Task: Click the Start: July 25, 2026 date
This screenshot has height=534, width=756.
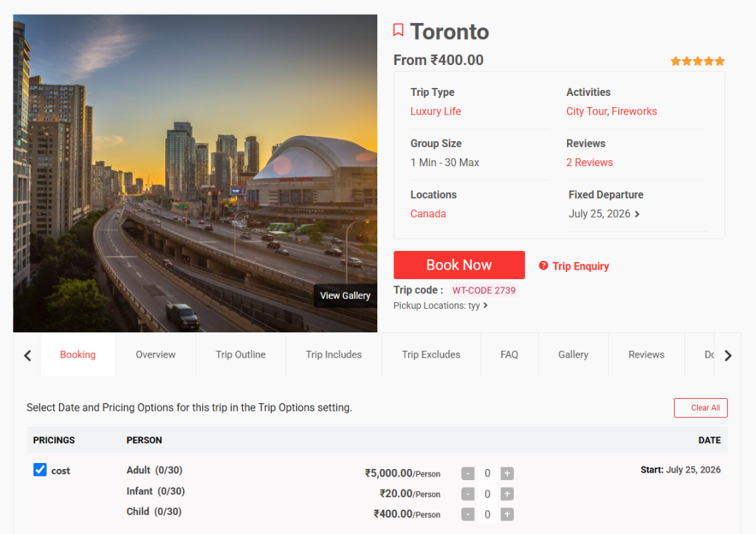Action: (x=680, y=470)
